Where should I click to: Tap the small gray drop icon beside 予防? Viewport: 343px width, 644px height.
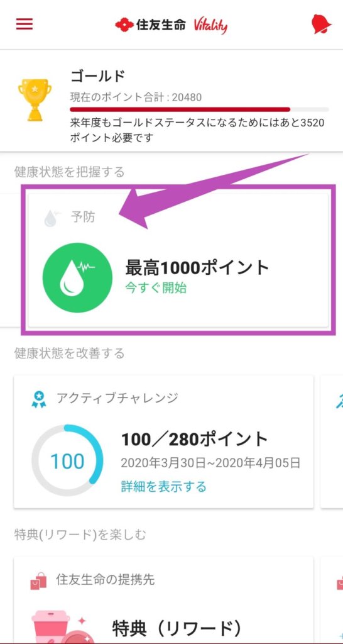point(52,218)
